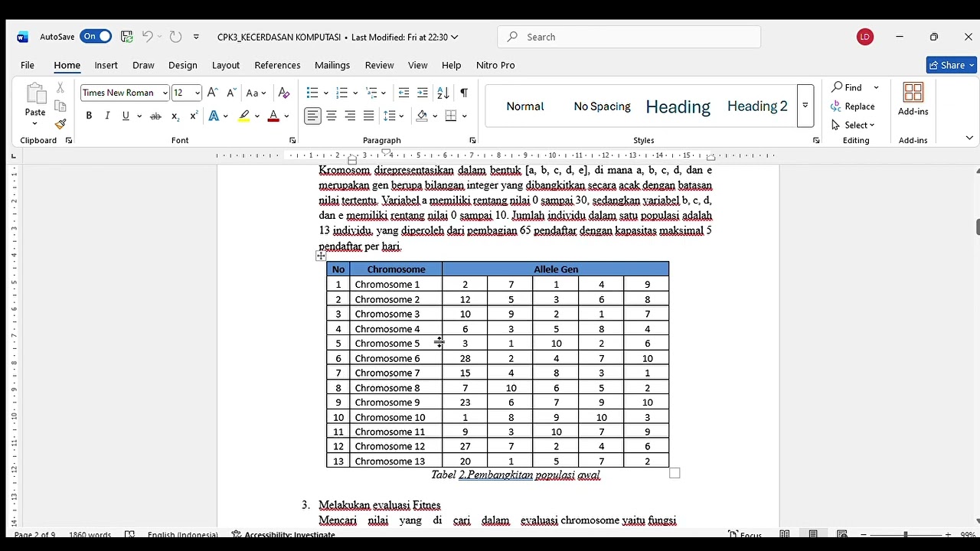Open the bullets list dropdown arrow

pos(325,93)
